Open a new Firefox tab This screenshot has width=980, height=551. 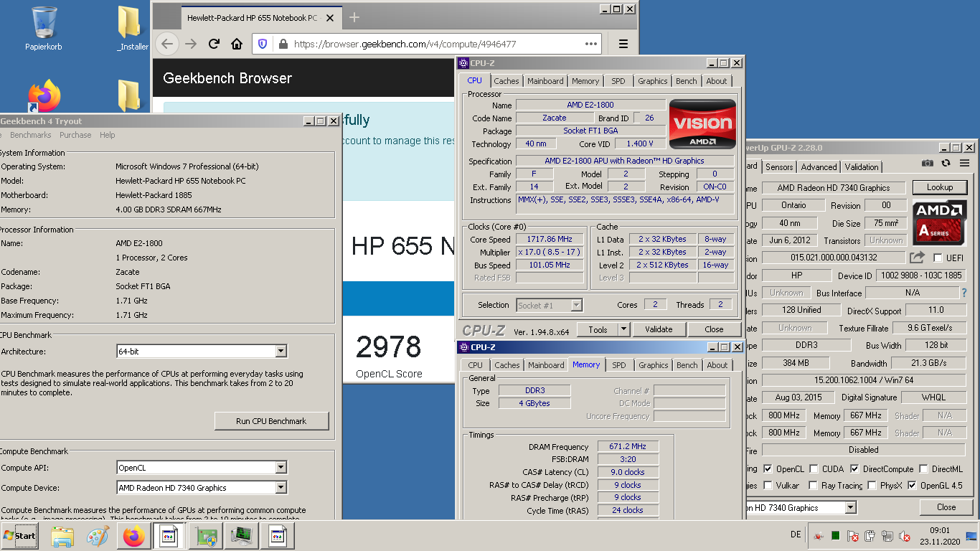pyautogui.click(x=354, y=17)
